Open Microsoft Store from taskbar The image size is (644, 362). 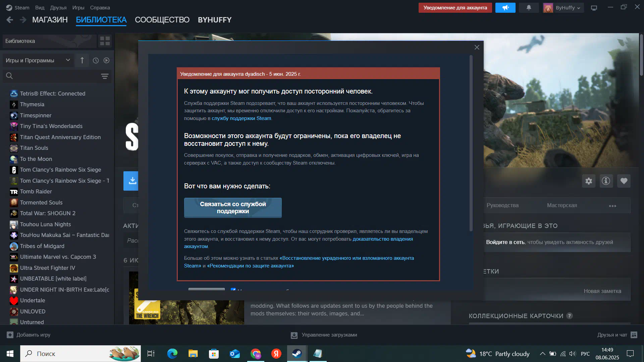[214, 354]
